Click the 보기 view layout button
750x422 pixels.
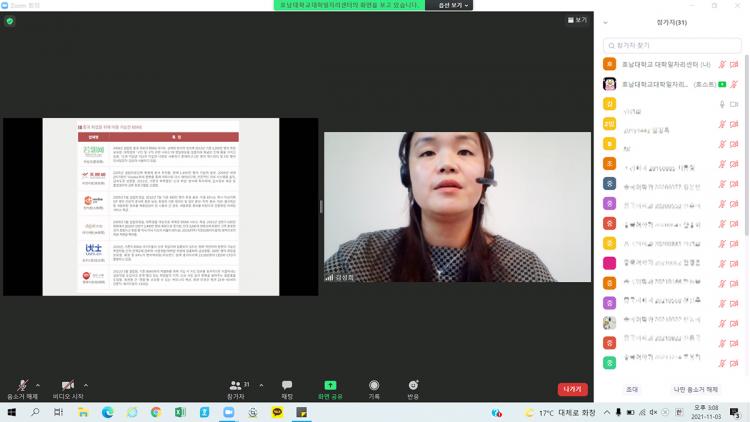click(x=578, y=20)
